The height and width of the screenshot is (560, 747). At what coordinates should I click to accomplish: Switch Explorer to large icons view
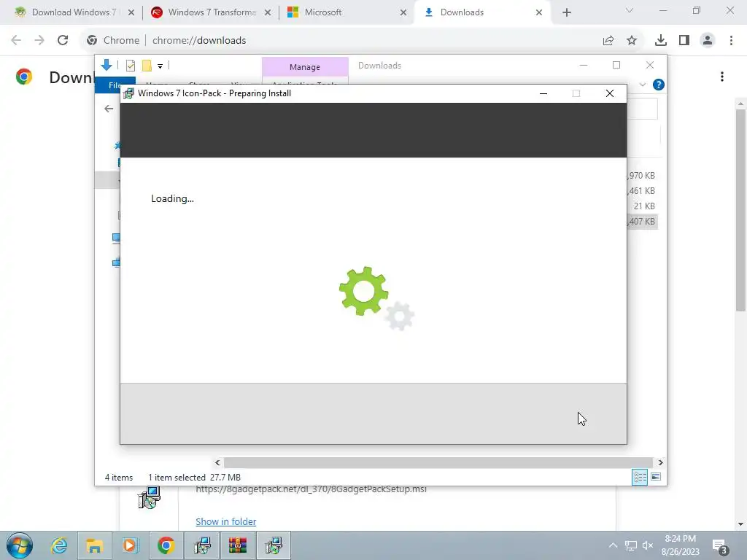656,477
